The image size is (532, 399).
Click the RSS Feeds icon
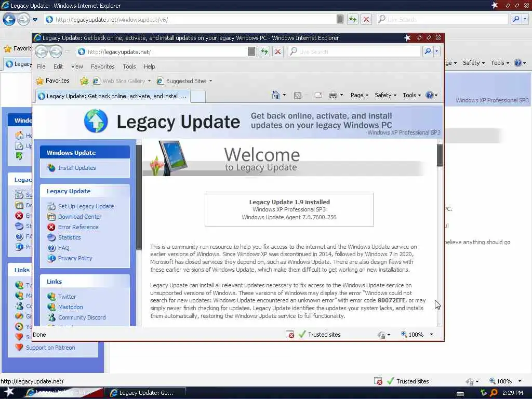pyautogui.click(x=298, y=96)
